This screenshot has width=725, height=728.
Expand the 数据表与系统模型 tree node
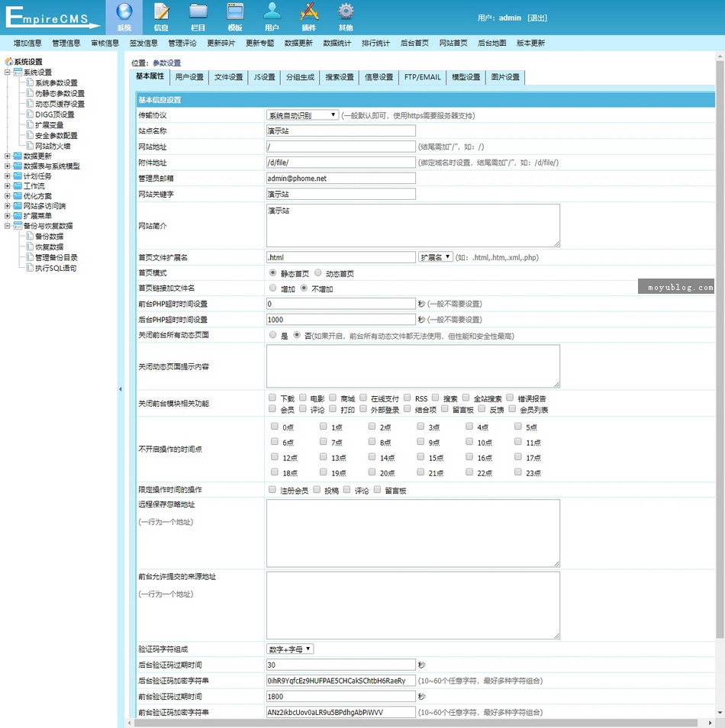coord(8,166)
